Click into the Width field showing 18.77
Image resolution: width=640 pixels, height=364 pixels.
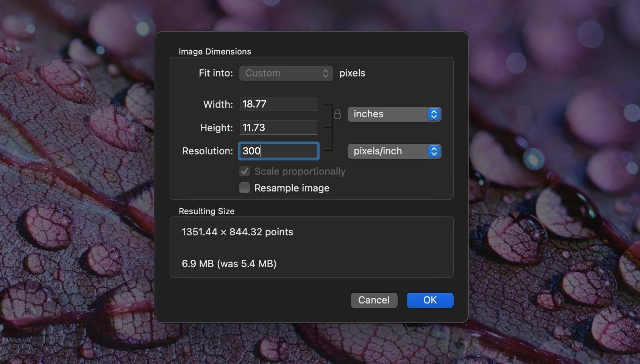[x=278, y=104]
